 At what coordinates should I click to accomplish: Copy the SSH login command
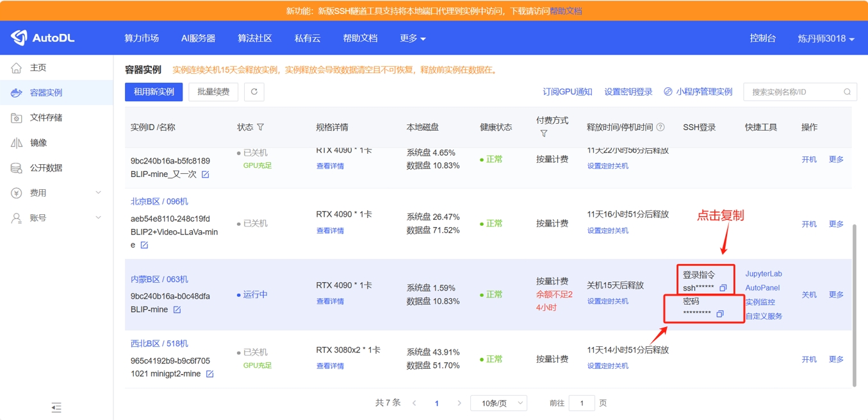[x=723, y=288]
